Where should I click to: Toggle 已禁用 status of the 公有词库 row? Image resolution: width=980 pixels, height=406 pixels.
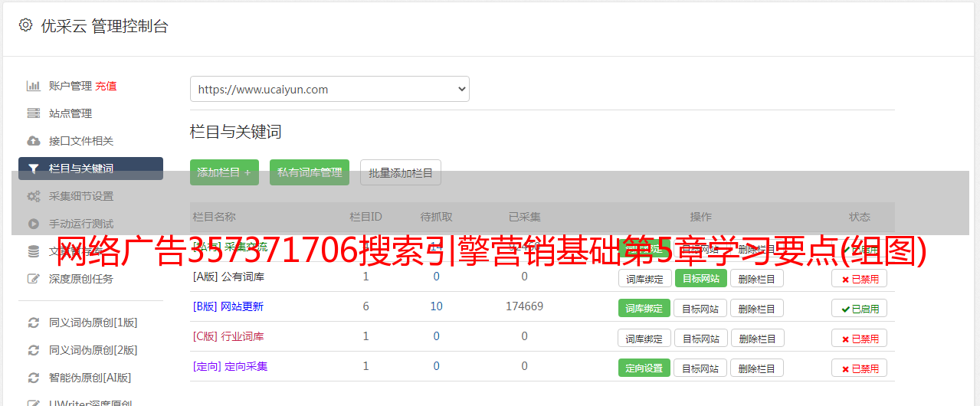coord(859,278)
